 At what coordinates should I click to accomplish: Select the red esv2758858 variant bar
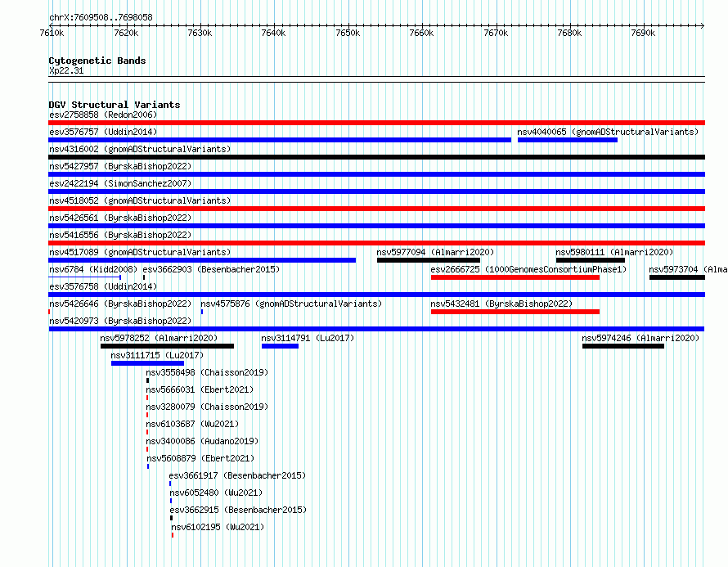376,123
